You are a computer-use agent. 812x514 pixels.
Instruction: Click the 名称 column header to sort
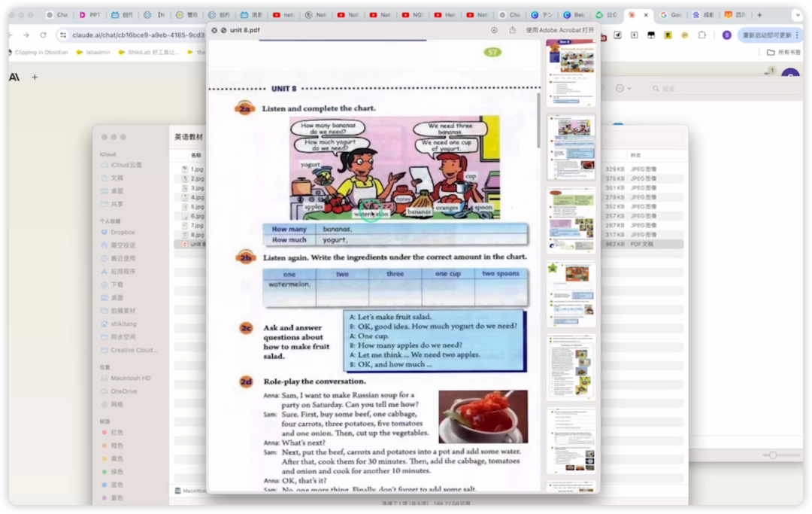pyautogui.click(x=195, y=155)
